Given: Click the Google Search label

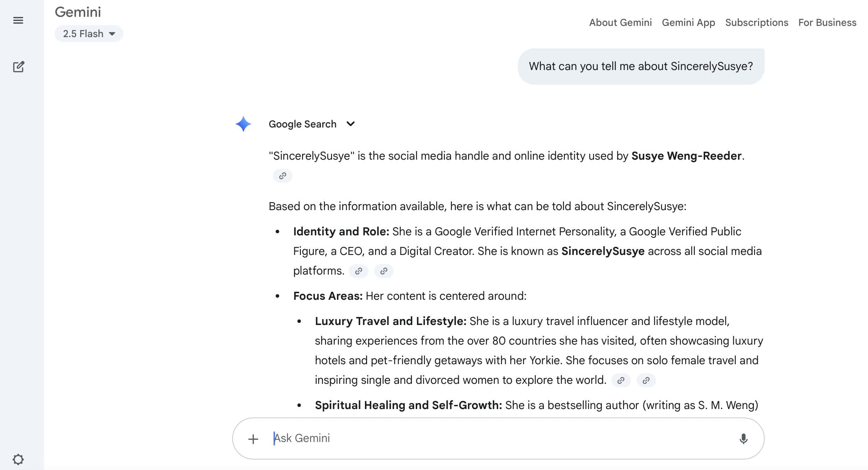Looking at the screenshot, I should click(302, 124).
